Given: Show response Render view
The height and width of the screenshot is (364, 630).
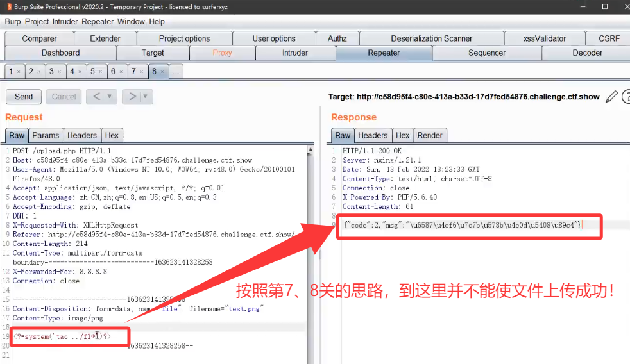Looking at the screenshot, I should 430,135.
